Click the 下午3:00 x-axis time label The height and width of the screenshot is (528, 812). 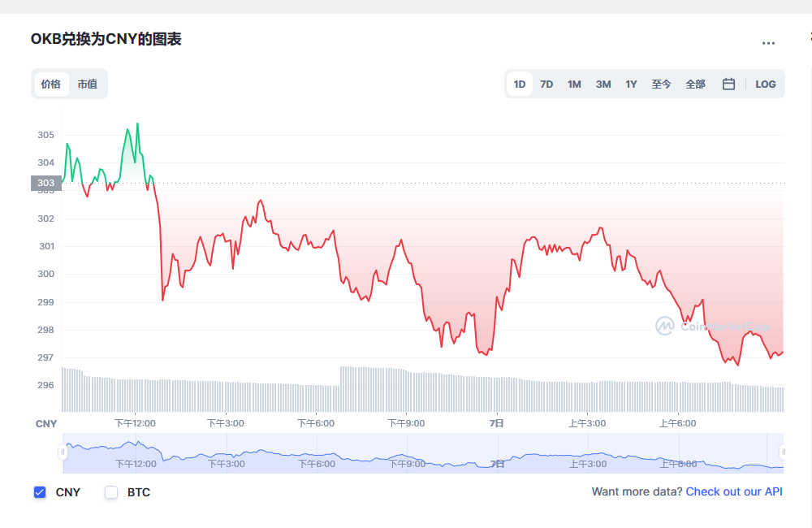226,423
